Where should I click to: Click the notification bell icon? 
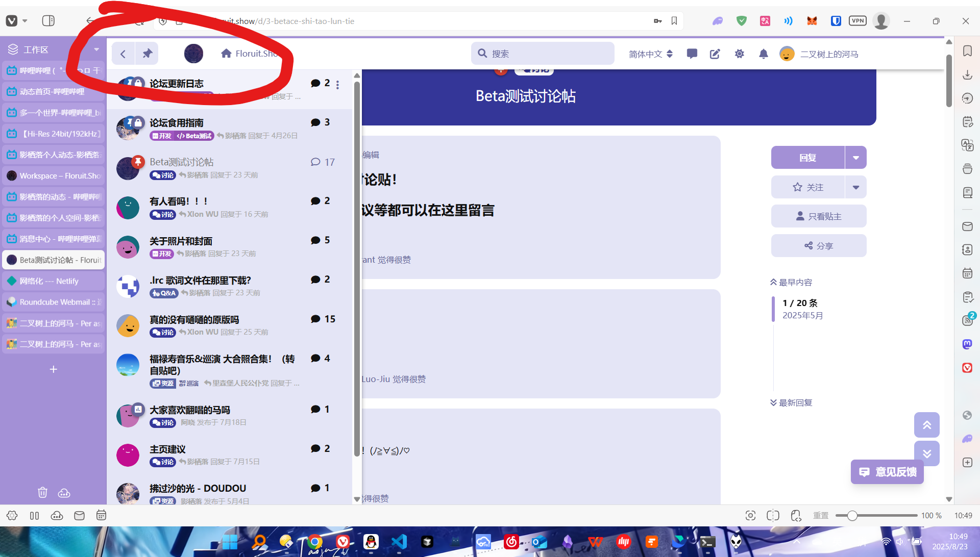pyautogui.click(x=764, y=54)
